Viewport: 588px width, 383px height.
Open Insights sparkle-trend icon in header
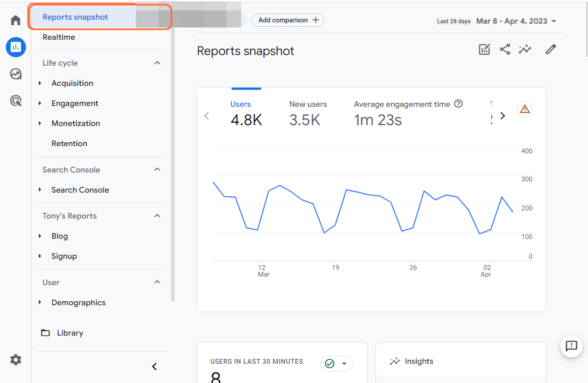coord(525,49)
